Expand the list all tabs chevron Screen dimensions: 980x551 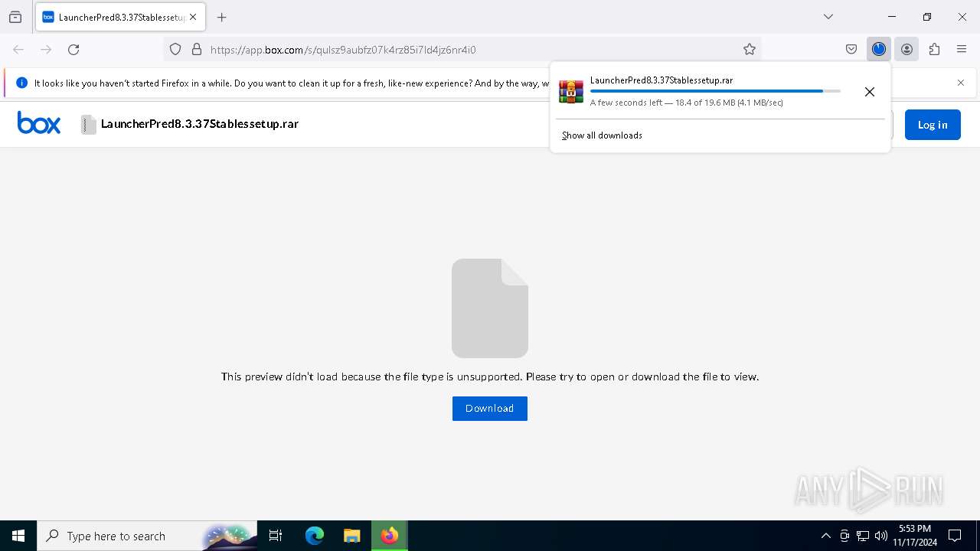pos(828,17)
